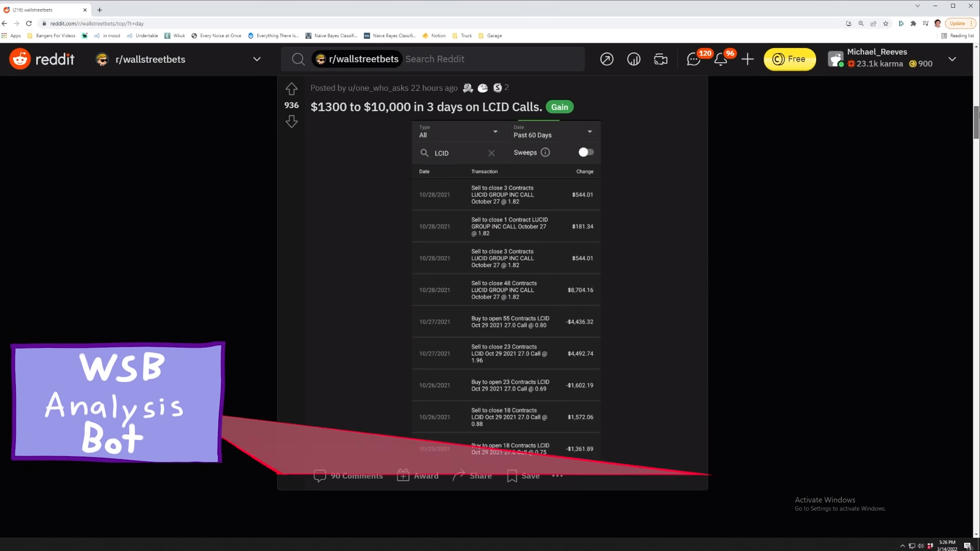Save the post
The image size is (980, 551).
(523, 475)
